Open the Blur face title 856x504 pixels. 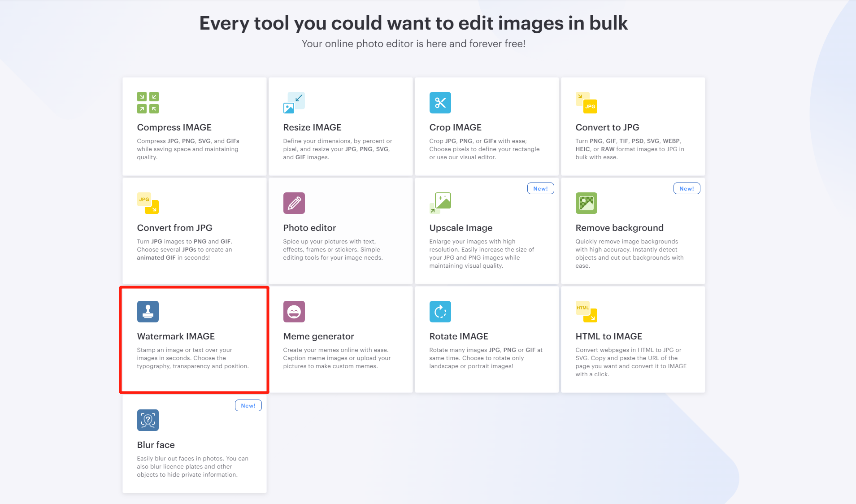156,445
